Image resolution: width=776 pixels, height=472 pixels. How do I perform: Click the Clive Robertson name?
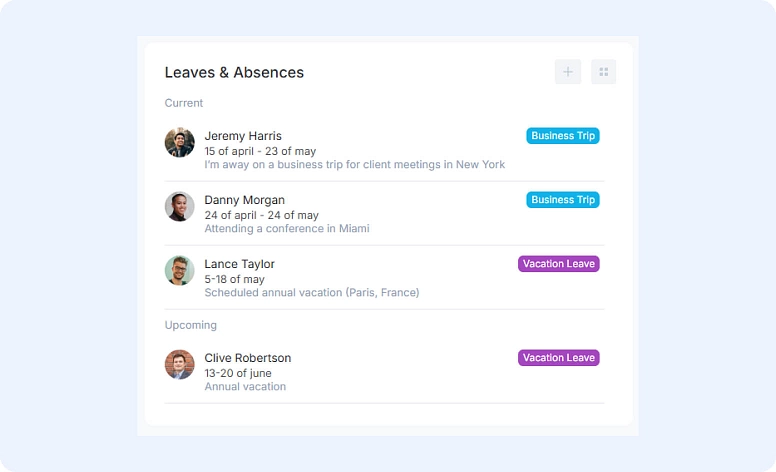[248, 358]
